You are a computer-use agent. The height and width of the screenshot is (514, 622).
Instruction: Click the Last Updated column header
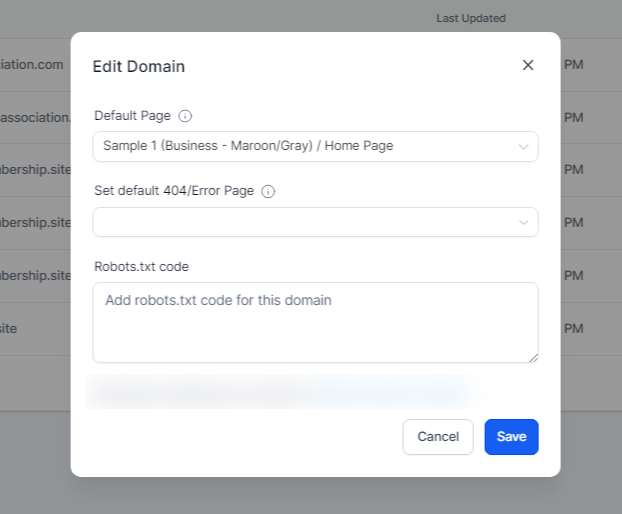(471, 18)
